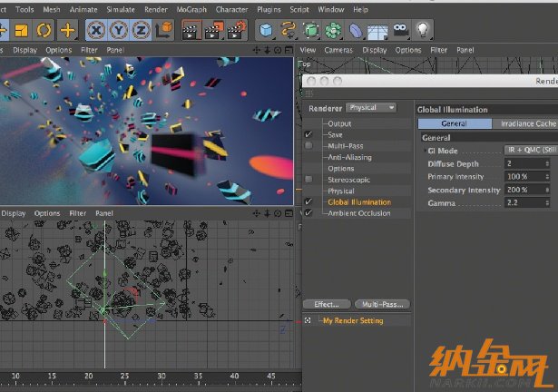Open the green flower array modeling icon
Viewport: 558px width, 392px height.
click(x=333, y=30)
